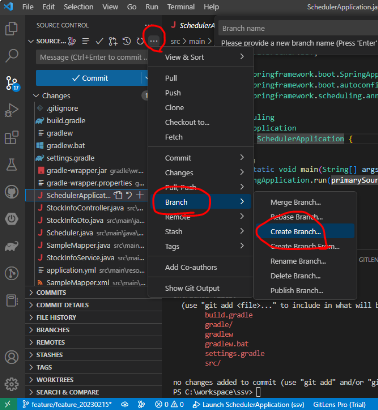Click the Branch name input box
Screen dimensions: 378x410
pyautogui.click(x=298, y=28)
